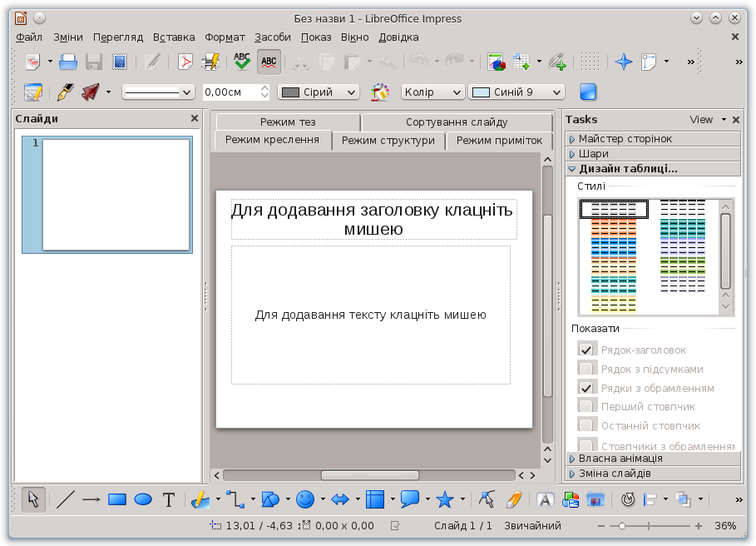This screenshot has height=546, width=756.
Task: Open Navigator star icon
Action: [x=624, y=62]
